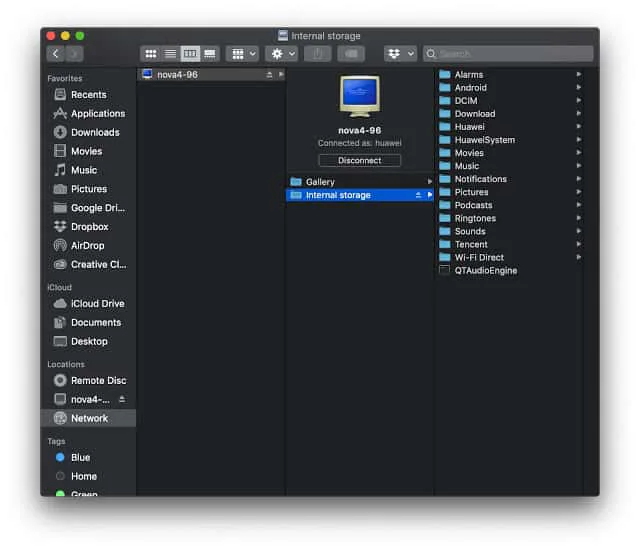Expand the Wi-Fi Direct folder arrow
The width and height of the screenshot is (640, 550).
point(578,257)
